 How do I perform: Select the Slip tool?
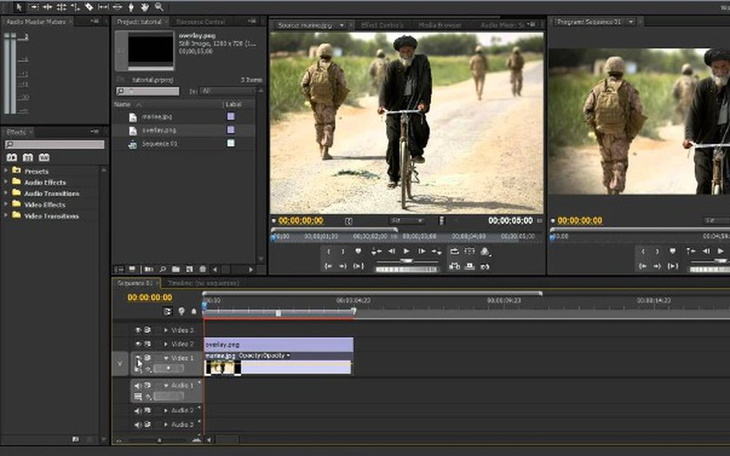coord(103,7)
